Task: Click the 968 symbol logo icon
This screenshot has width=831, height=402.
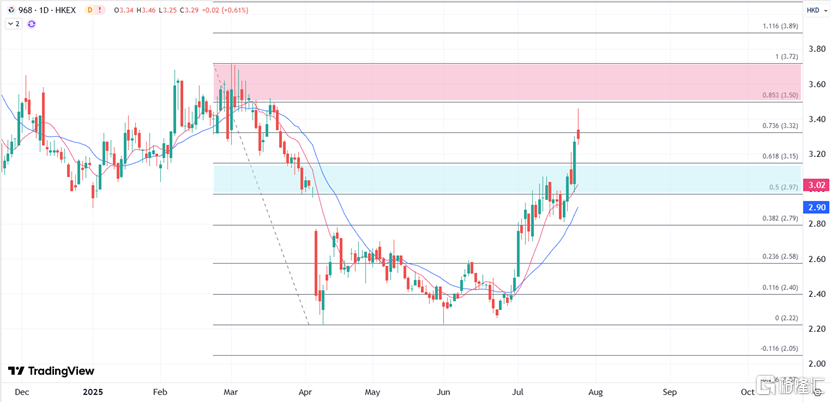Action: (11, 10)
